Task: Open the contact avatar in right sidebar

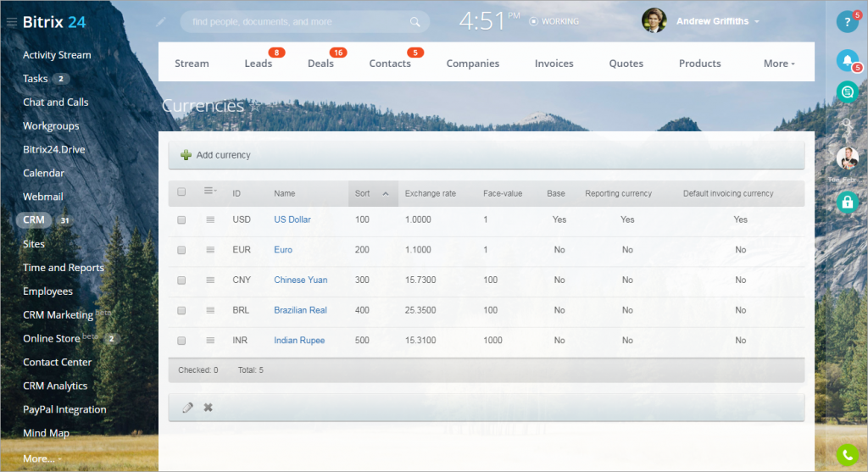Action: [847, 158]
